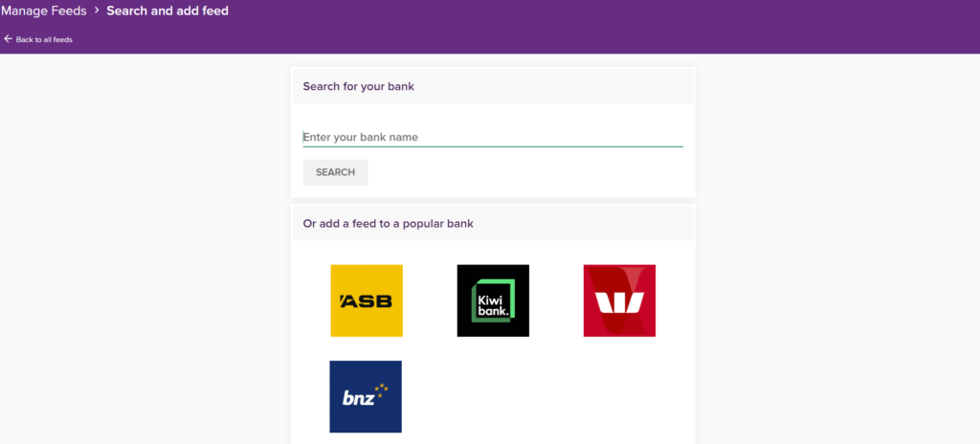The height and width of the screenshot is (444, 980).
Task: Click the SEARCH button
Action: pyautogui.click(x=336, y=172)
